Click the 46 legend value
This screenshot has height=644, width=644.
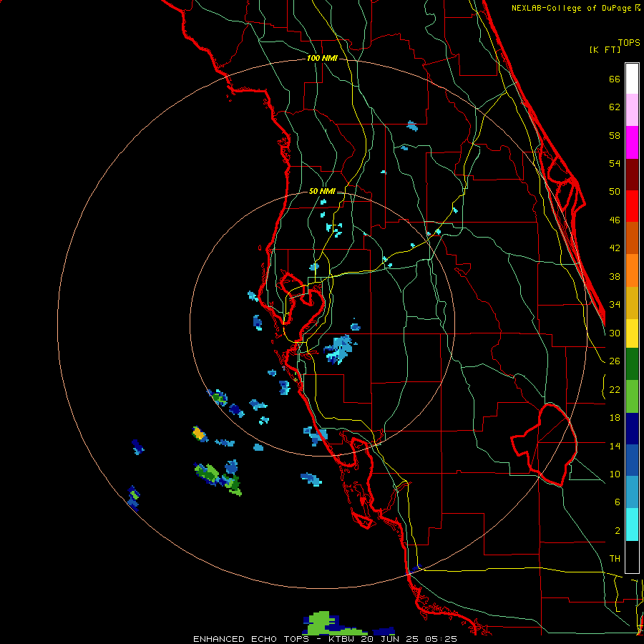[x=615, y=220]
